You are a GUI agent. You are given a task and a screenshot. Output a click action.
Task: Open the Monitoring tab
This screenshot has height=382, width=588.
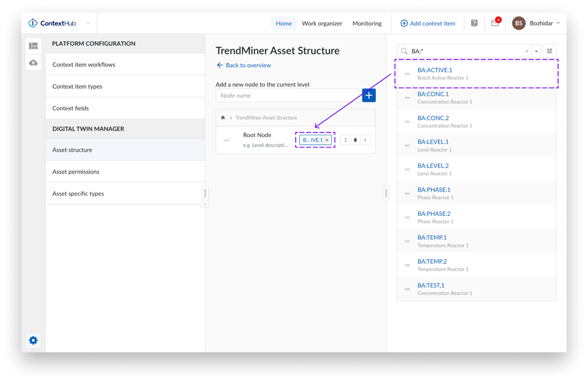click(x=367, y=24)
